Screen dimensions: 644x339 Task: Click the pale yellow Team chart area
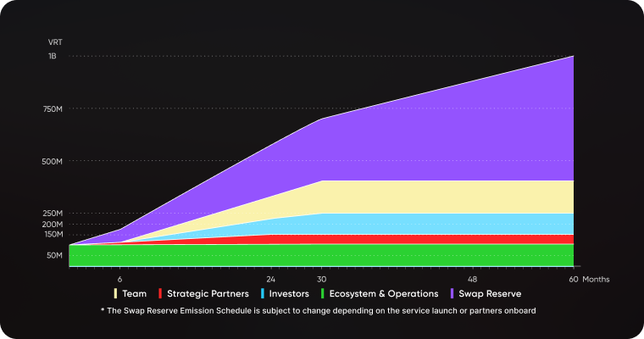tap(441, 196)
